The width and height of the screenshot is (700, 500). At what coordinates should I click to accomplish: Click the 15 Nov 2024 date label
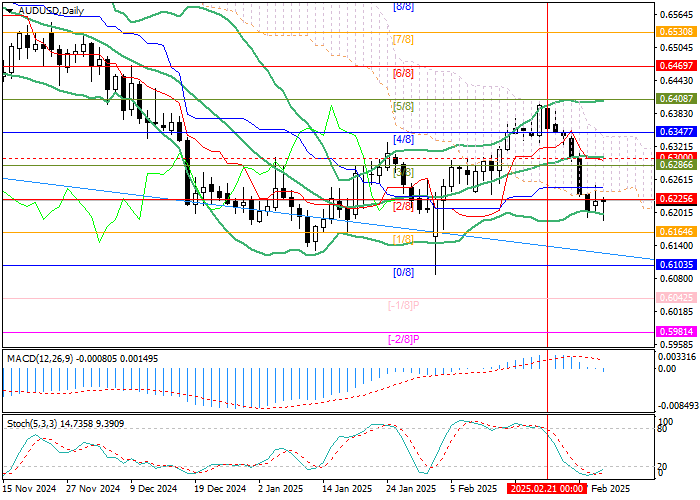[x=30, y=490]
